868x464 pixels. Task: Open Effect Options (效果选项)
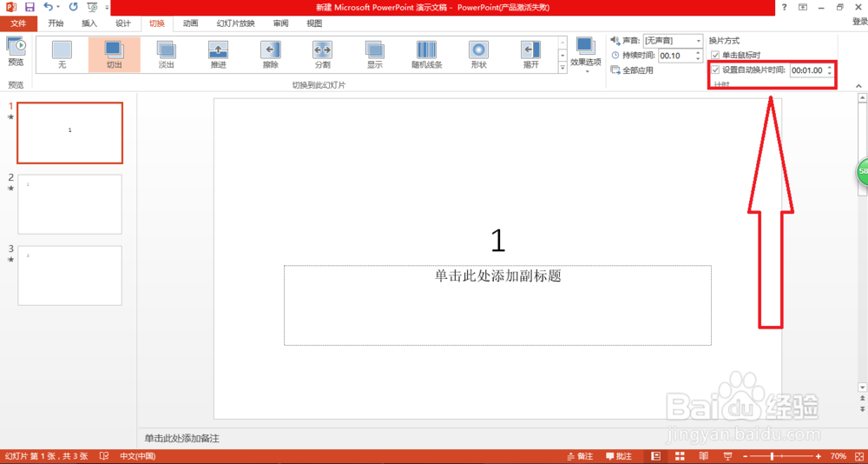pyautogui.click(x=586, y=56)
